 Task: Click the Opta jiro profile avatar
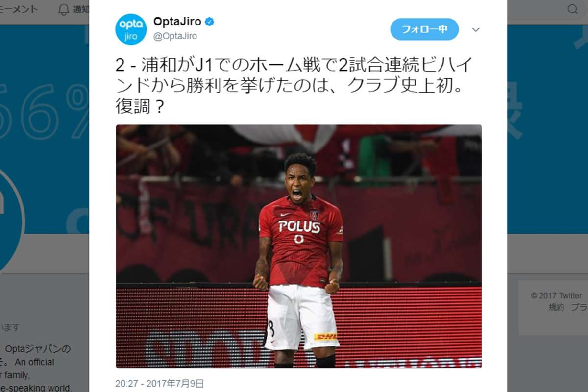[x=131, y=29]
